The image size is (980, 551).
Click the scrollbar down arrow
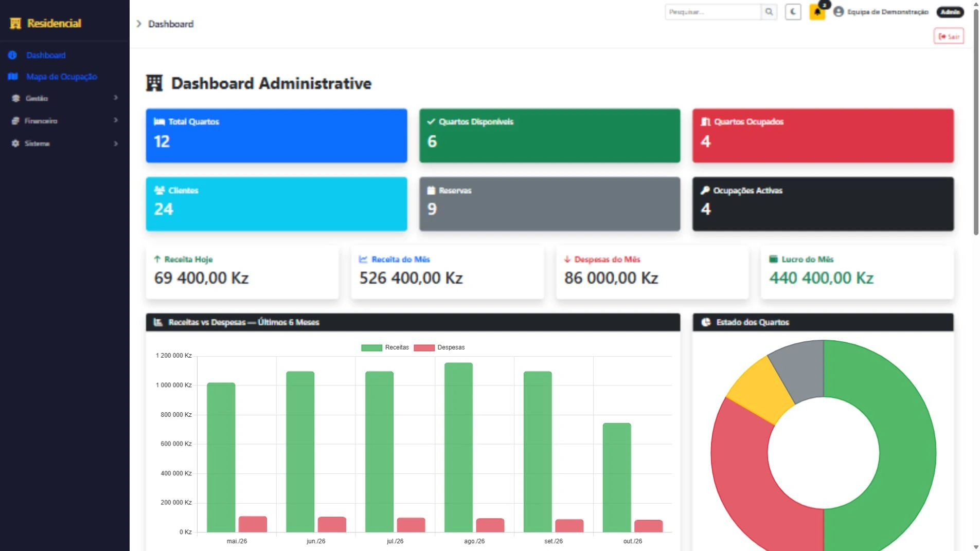click(x=976, y=547)
